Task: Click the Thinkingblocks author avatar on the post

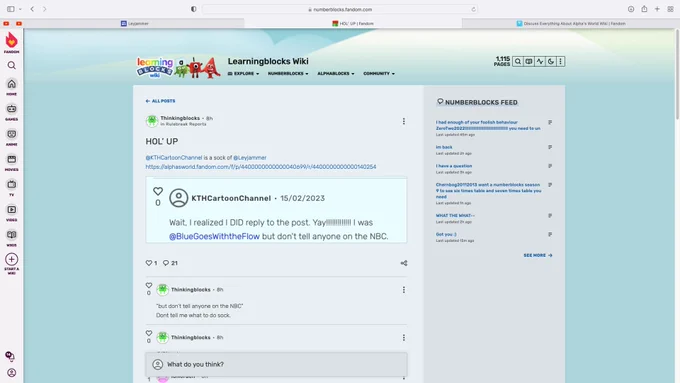Action: 152,121
